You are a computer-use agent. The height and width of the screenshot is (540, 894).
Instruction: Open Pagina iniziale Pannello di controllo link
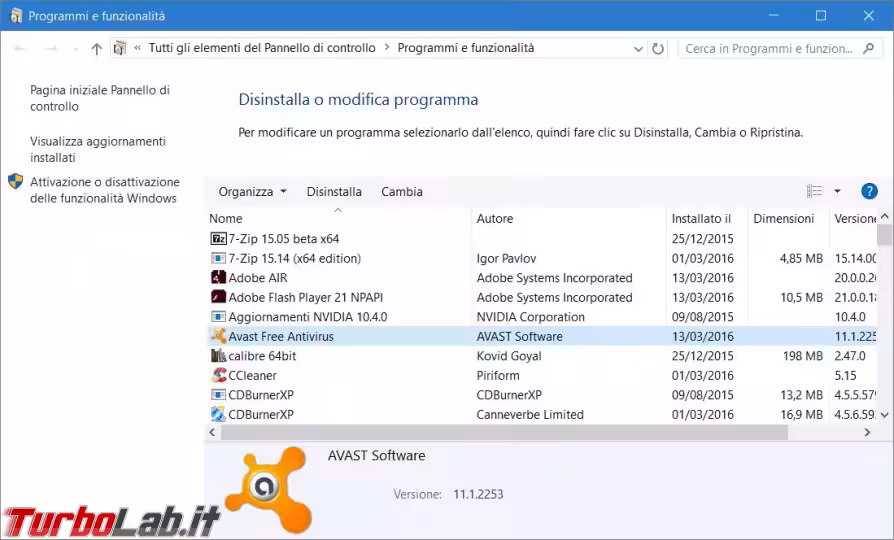(100, 98)
